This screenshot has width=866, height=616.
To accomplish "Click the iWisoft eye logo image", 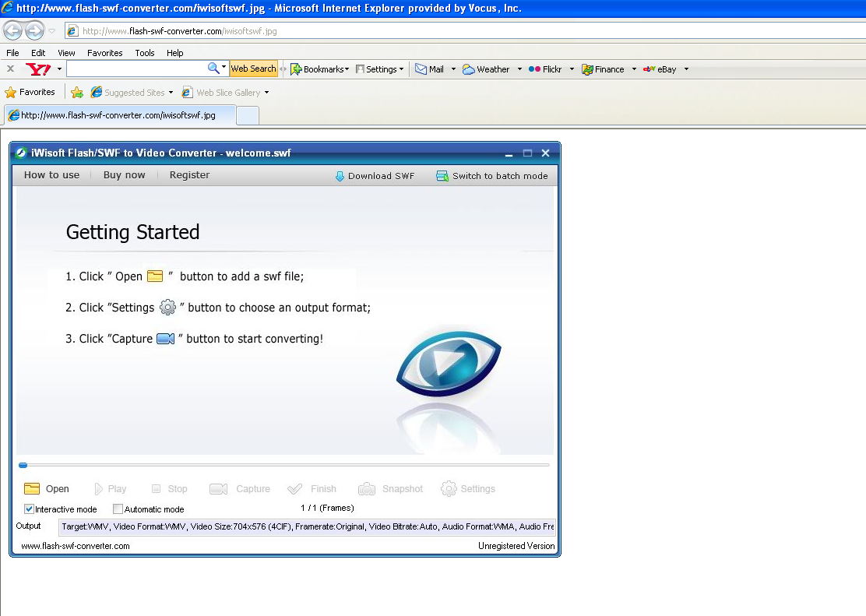I will click(449, 364).
